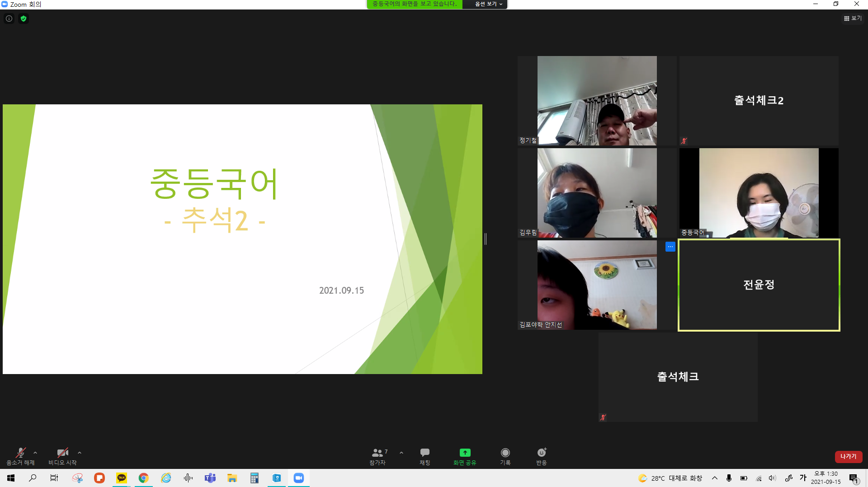Click the 2021.09.15 date on slide
This screenshot has height=487, width=868.
tap(341, 290)
